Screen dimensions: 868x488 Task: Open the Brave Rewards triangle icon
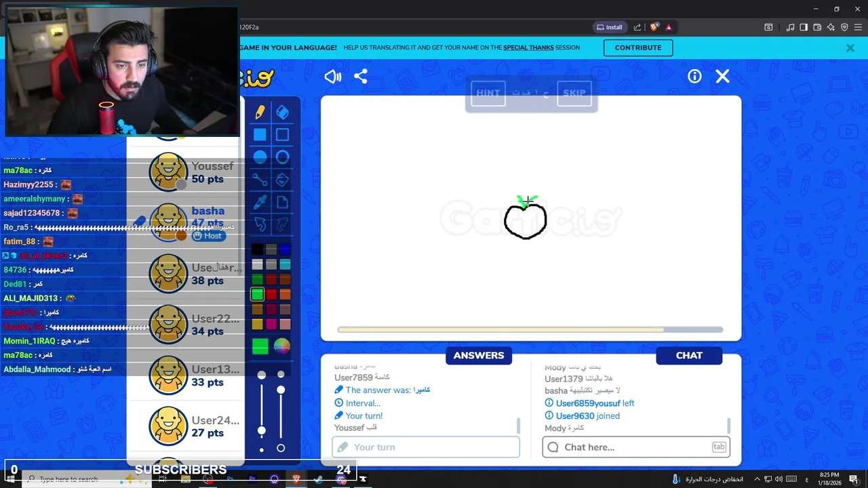[669, 27]
